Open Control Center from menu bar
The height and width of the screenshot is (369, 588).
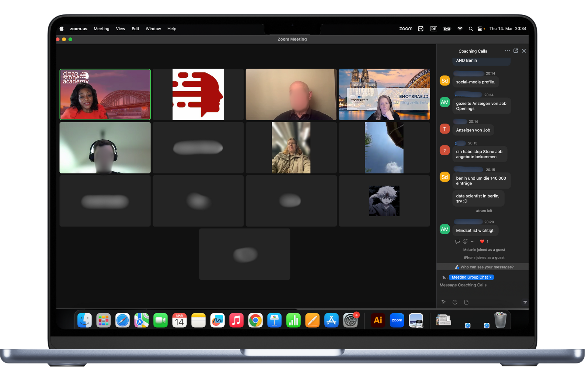[x=481, y=29]
